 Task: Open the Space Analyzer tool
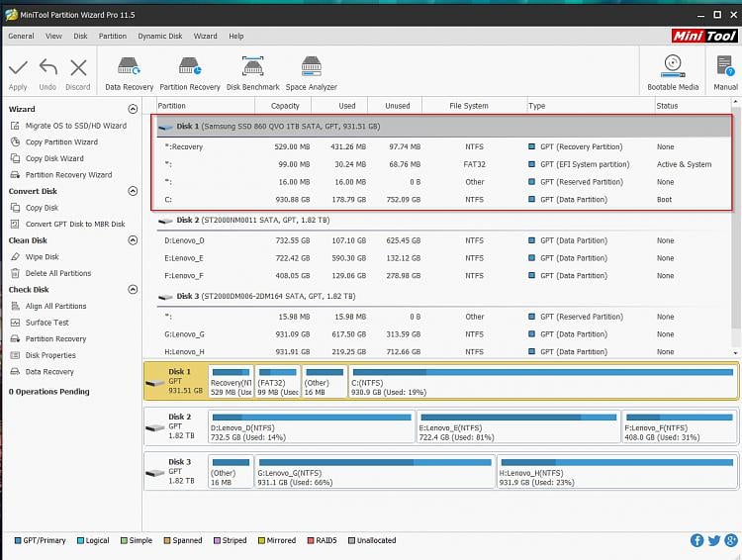[311, 68]
